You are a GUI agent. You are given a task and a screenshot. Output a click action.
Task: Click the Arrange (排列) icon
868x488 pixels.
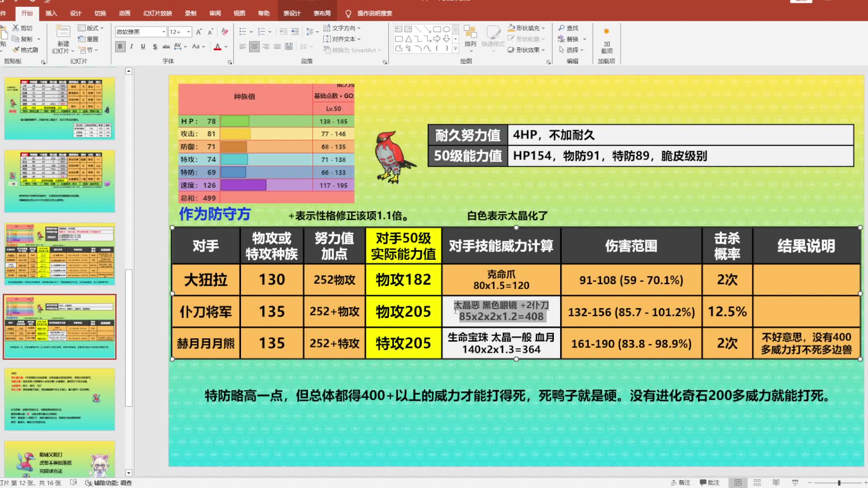tap(470, 33)
